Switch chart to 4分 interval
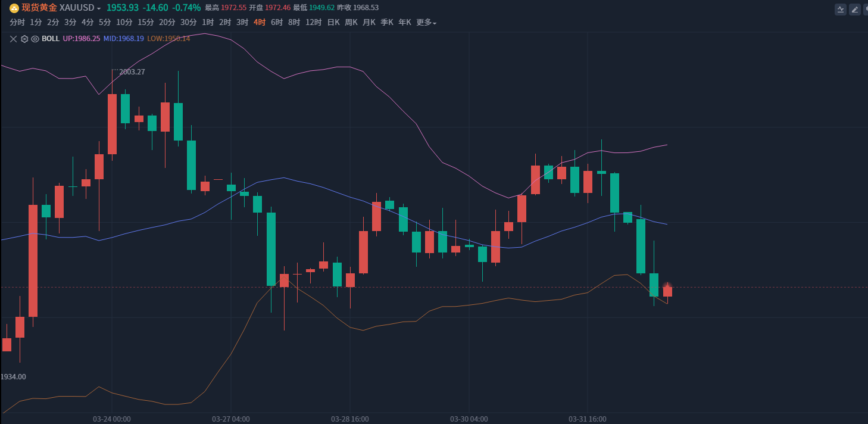The image size is (868, 424). click(x=88, y=23)
